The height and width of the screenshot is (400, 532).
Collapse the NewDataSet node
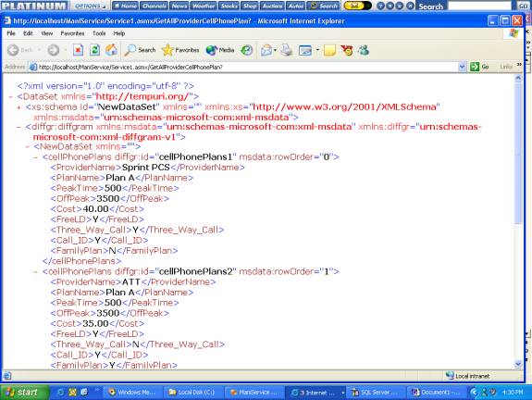(28, 147)
